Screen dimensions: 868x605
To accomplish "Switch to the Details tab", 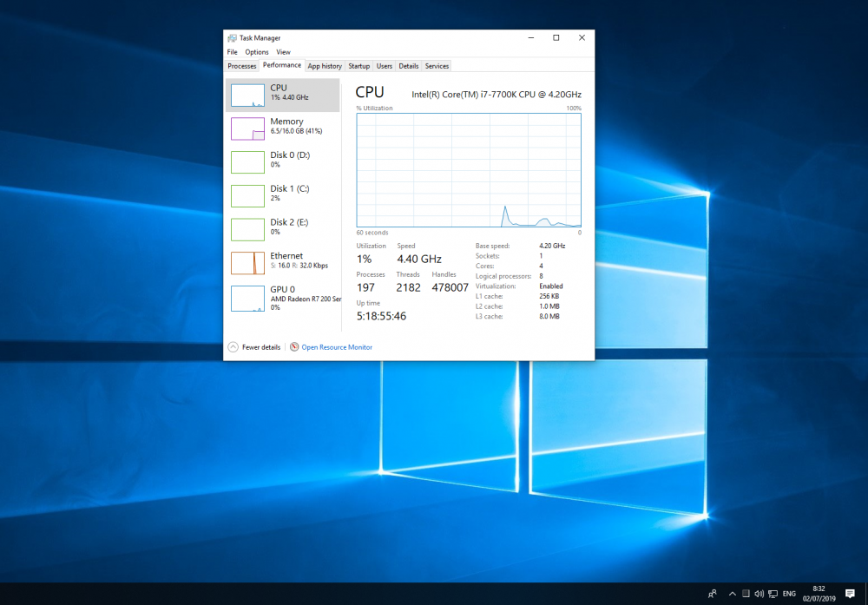I will pyautogui.click(x=409, y=66).
